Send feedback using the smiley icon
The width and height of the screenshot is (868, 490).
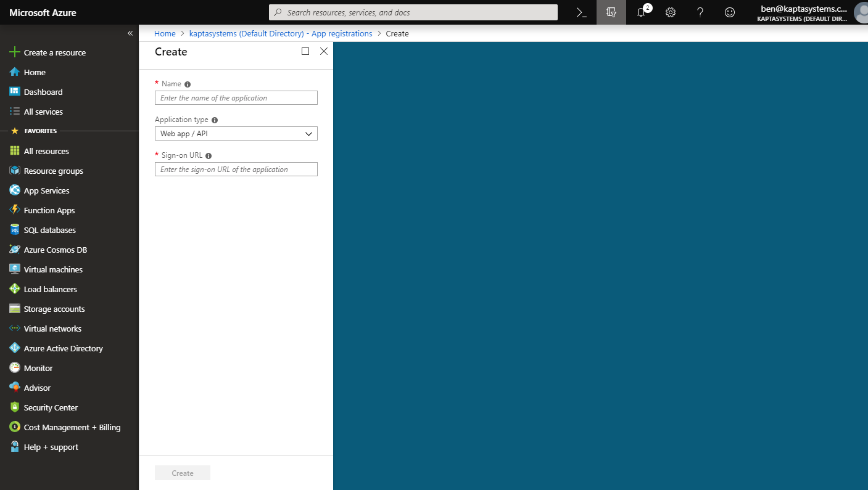point(730,12)
